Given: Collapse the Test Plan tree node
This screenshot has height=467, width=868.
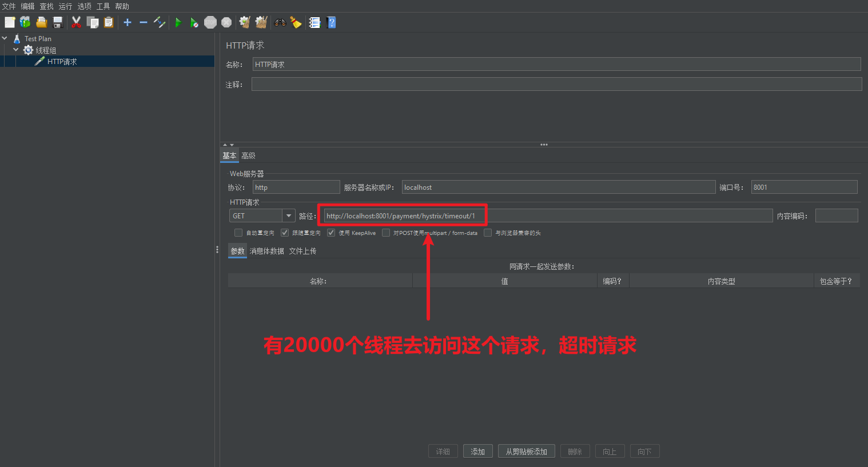Looking at the screenshot, I should click(x=5, y=38).
